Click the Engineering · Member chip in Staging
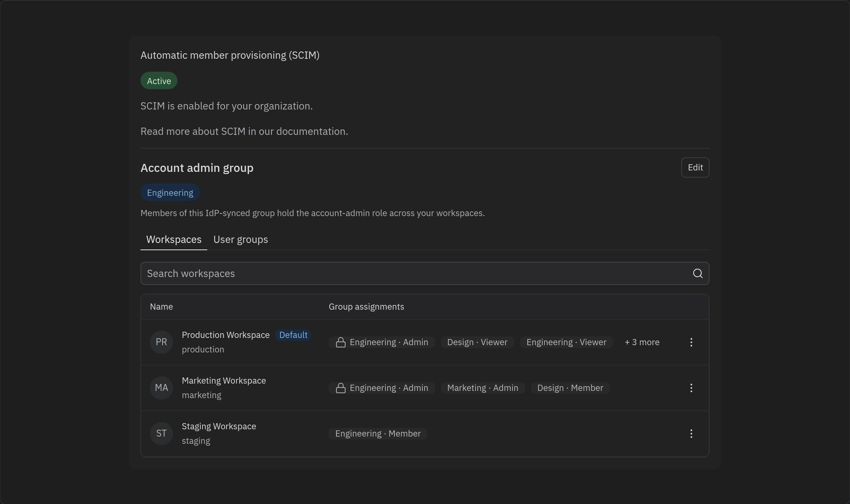 [378, 434]
